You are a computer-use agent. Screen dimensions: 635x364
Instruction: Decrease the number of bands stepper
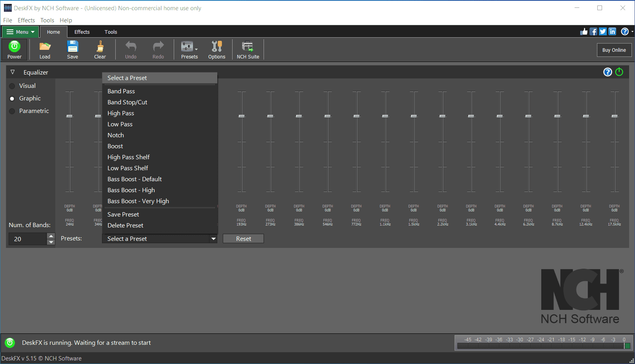click(51, 242)
